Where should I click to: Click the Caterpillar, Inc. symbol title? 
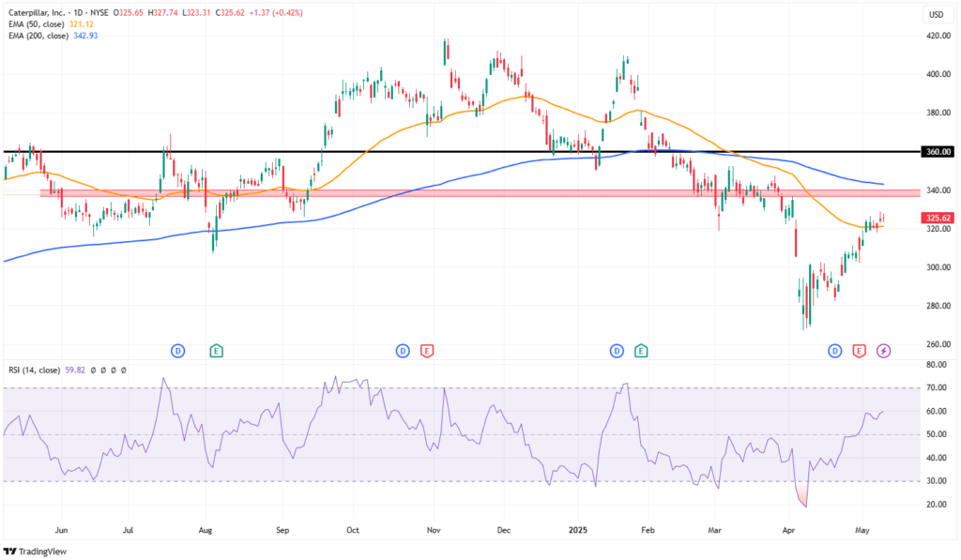pyautogui.click(x=36, y=13)
